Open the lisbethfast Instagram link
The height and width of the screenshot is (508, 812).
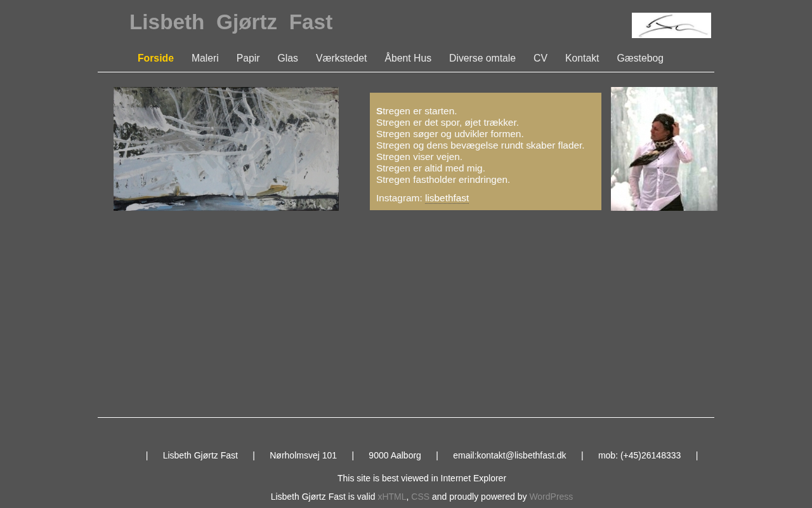coord(447,198)
